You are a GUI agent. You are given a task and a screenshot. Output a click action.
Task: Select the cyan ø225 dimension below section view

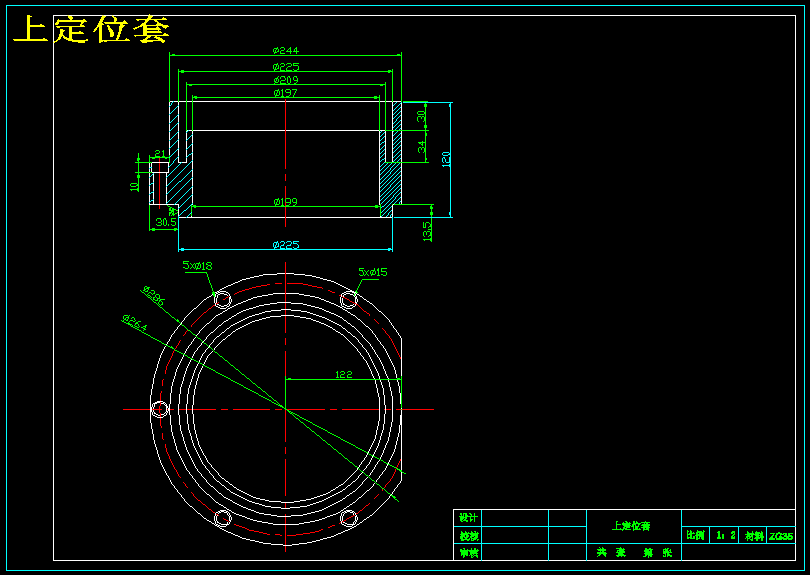pos(286,244)
